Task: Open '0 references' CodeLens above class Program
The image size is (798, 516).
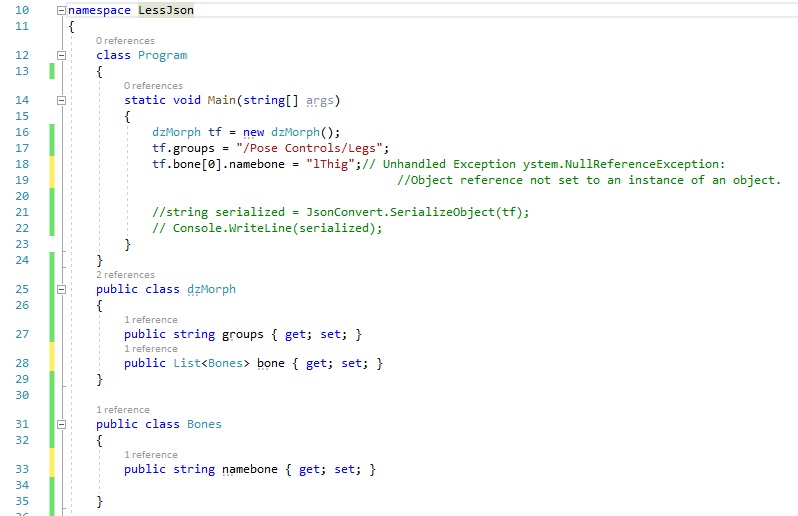Action: point(125,41)
